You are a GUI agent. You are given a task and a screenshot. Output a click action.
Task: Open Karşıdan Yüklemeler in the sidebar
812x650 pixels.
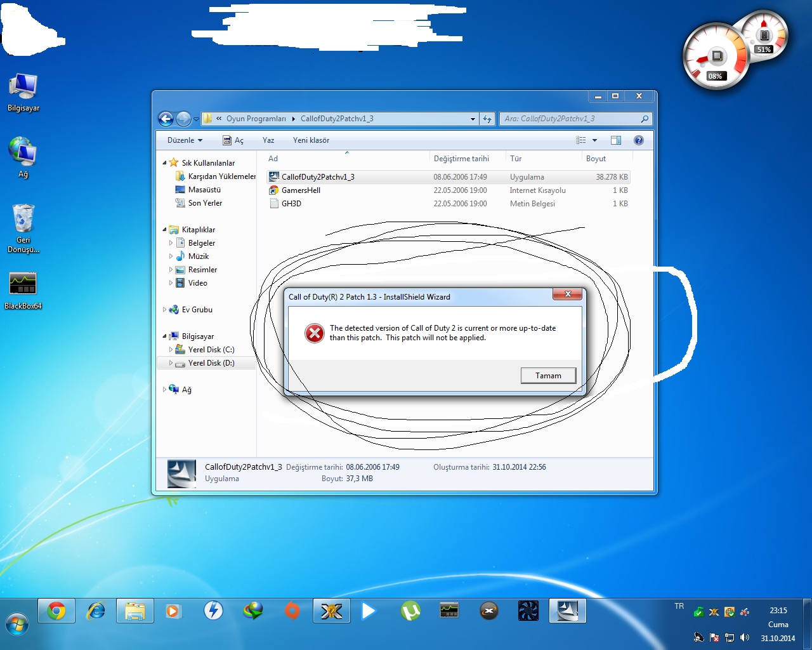pyautogui.click(x=215, y=176)
